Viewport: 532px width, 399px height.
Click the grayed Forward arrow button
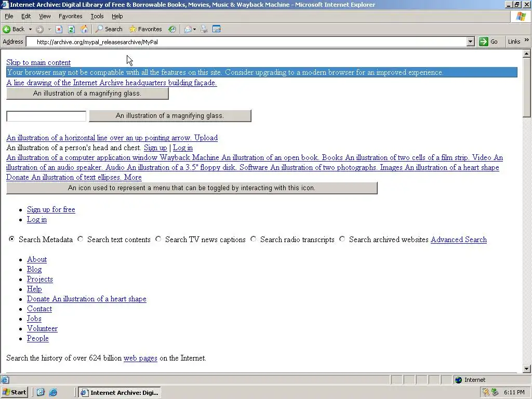[39, 29]
